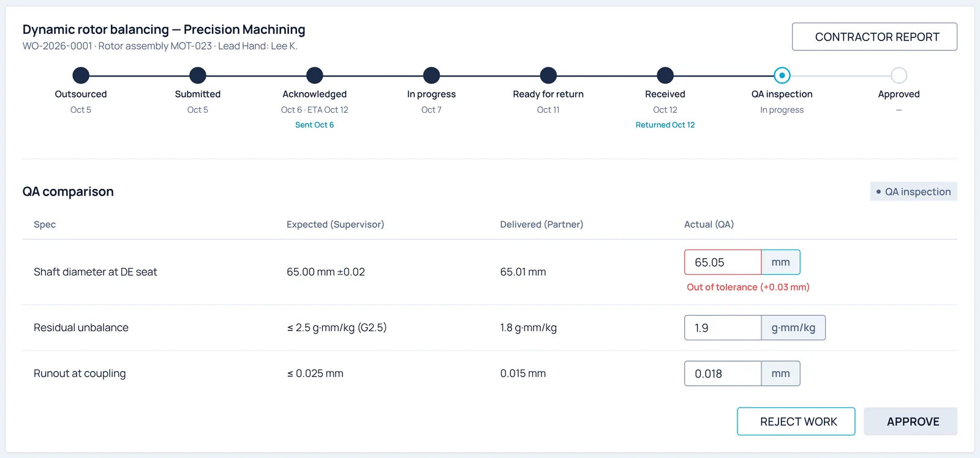
Task: Click the Reject Work button
Action: (796, 421)
